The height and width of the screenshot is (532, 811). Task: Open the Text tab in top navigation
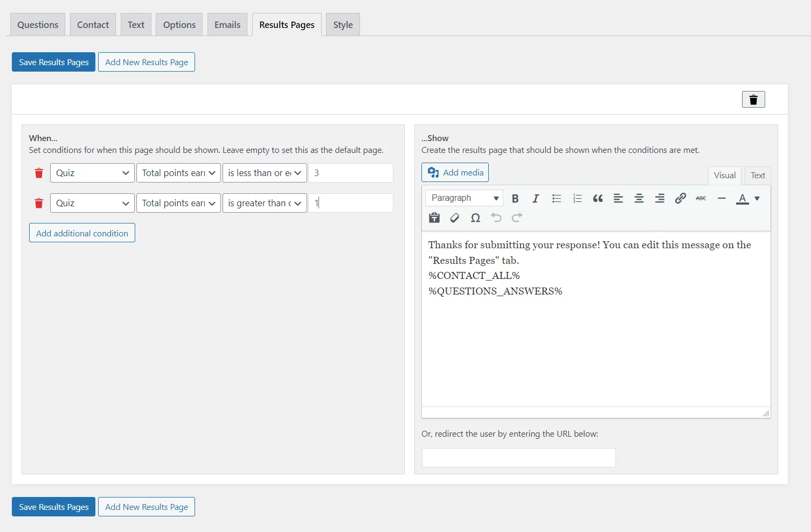(136, 25)
